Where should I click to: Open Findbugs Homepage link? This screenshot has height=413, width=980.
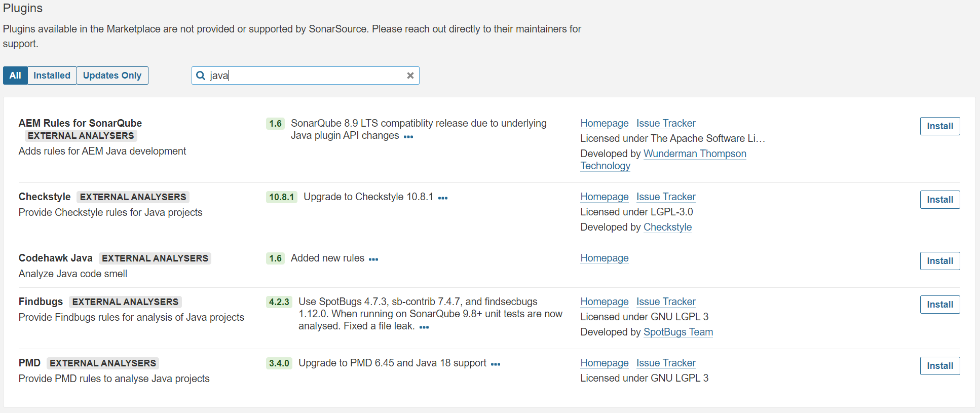coord(605,302)
